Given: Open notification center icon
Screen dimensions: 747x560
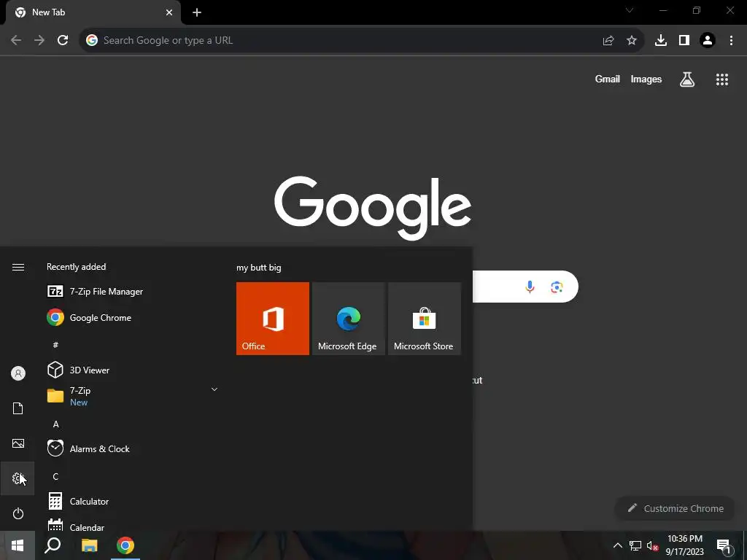Looking at the screenshot, I should pyautogui.click(x=724, y=545).
